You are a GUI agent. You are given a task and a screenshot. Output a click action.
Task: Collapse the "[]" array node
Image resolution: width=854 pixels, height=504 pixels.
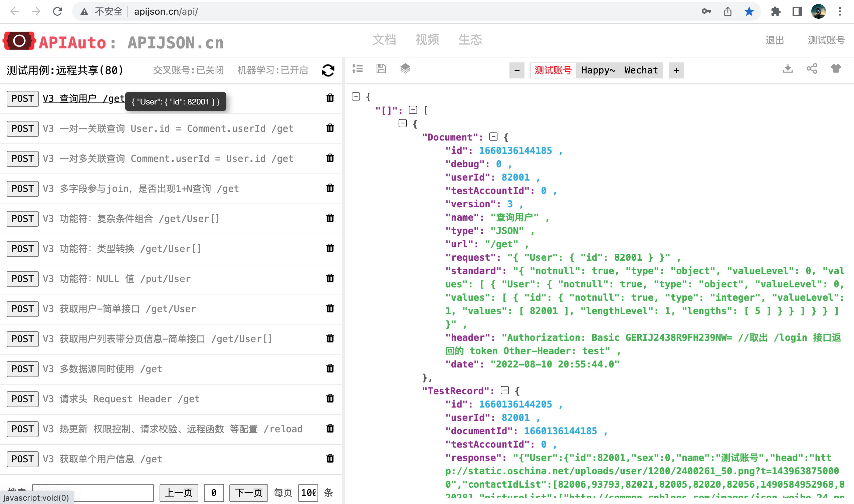tap(413, 110)
